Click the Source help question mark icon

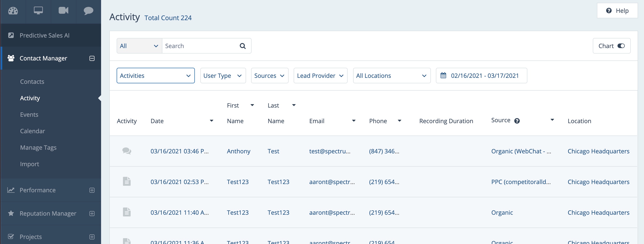[517, 121]
